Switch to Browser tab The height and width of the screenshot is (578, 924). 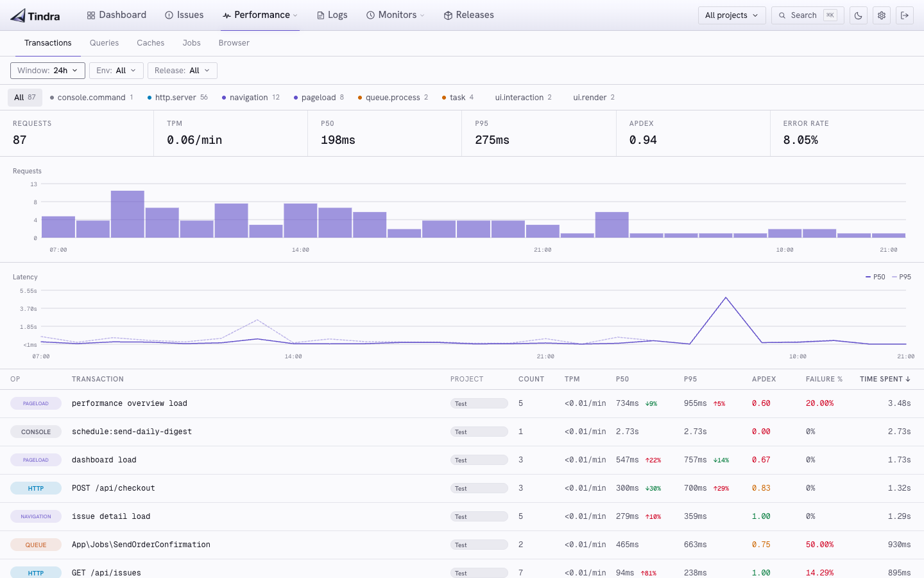click(x=234, y=43)
